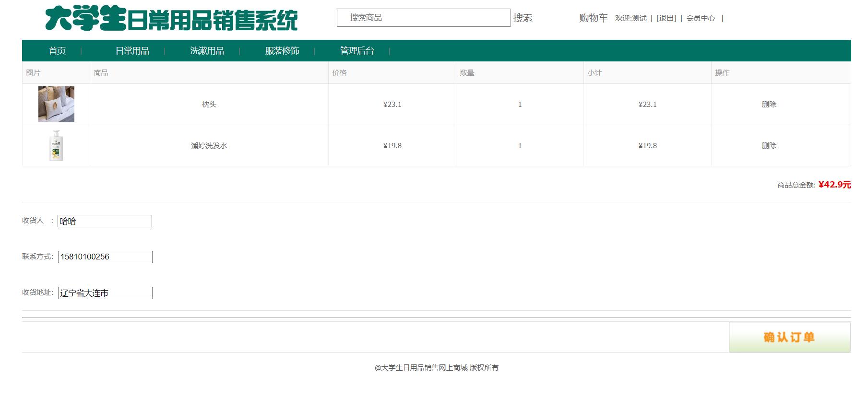Go to 首页 in navigation bar
The height and width of the screenshot is (398, 868).
click(58, 51)
